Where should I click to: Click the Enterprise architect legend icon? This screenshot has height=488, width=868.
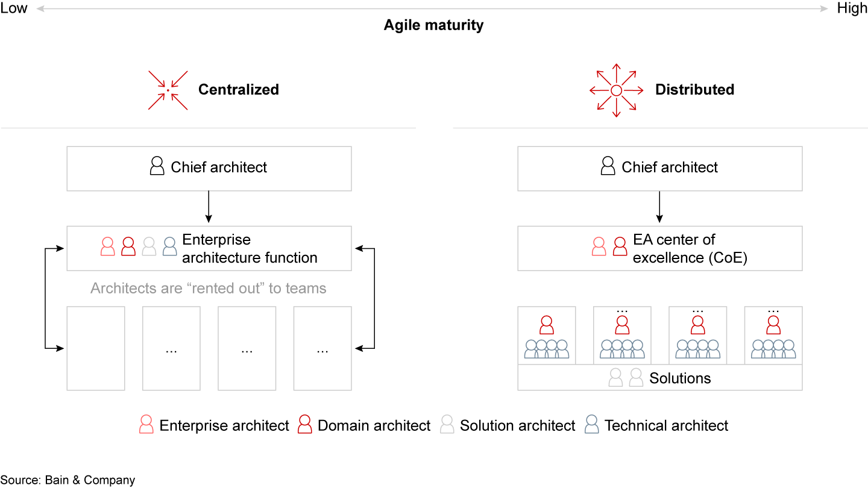(x=146, y=425)
